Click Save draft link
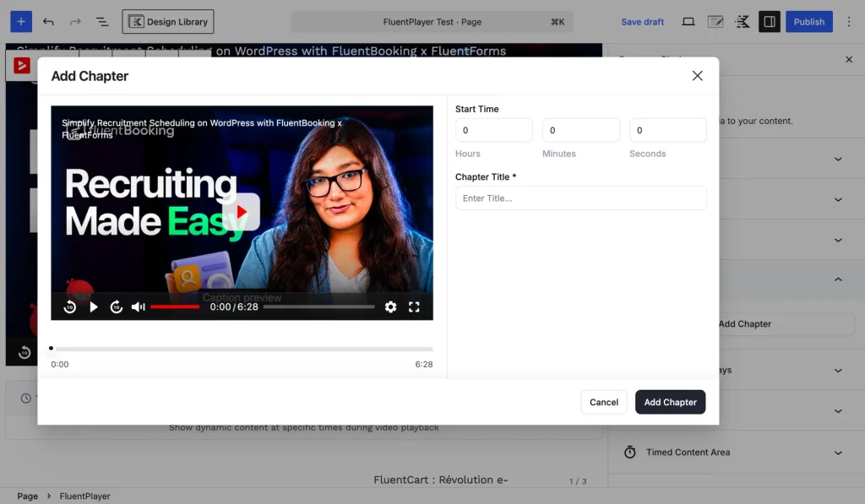Image resolution: width=865 pixels, height=504 pixels. pos(642,21)
